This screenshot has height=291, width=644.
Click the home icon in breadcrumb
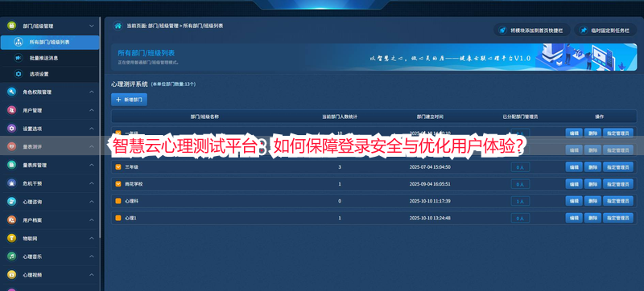(118, 26)
